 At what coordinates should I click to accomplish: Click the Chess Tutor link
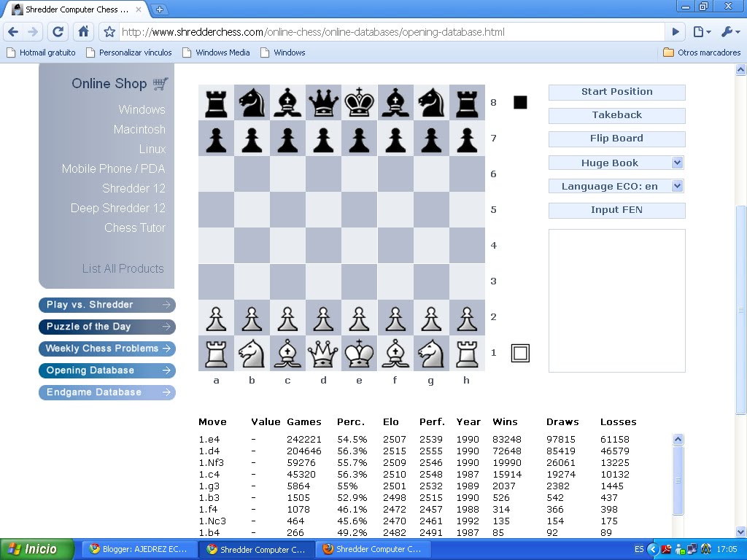135,227
